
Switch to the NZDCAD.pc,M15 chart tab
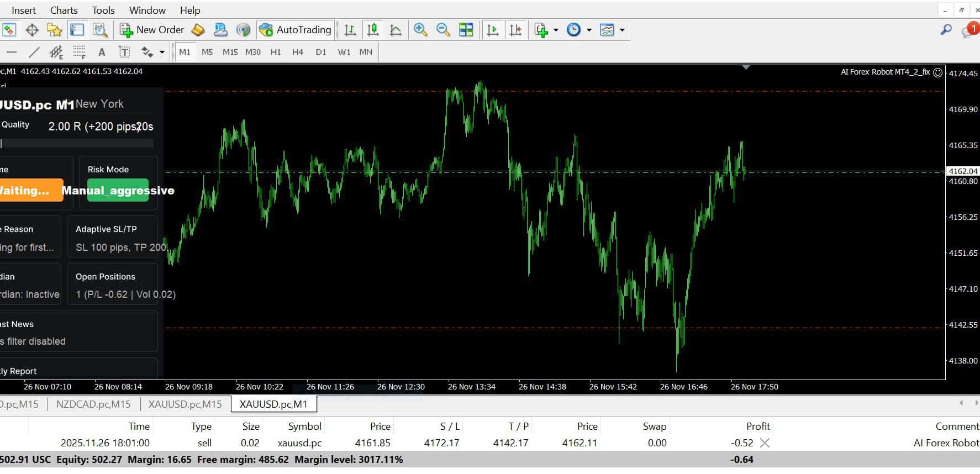pos(93,404)
